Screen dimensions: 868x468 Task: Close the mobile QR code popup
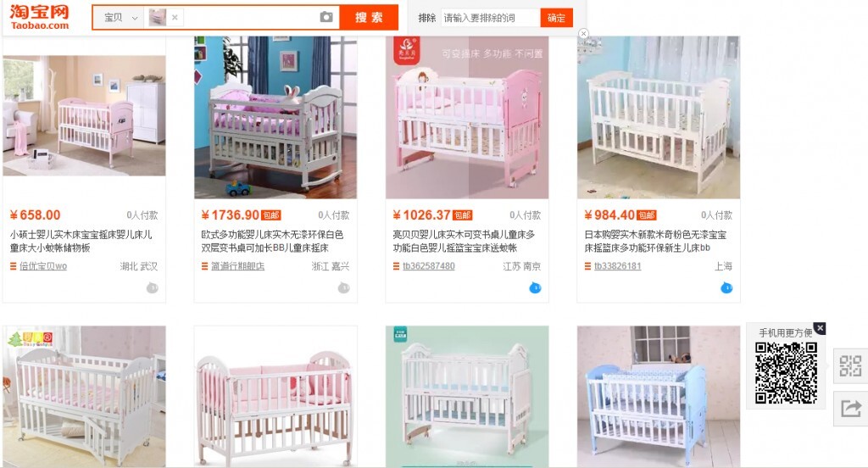821,328
